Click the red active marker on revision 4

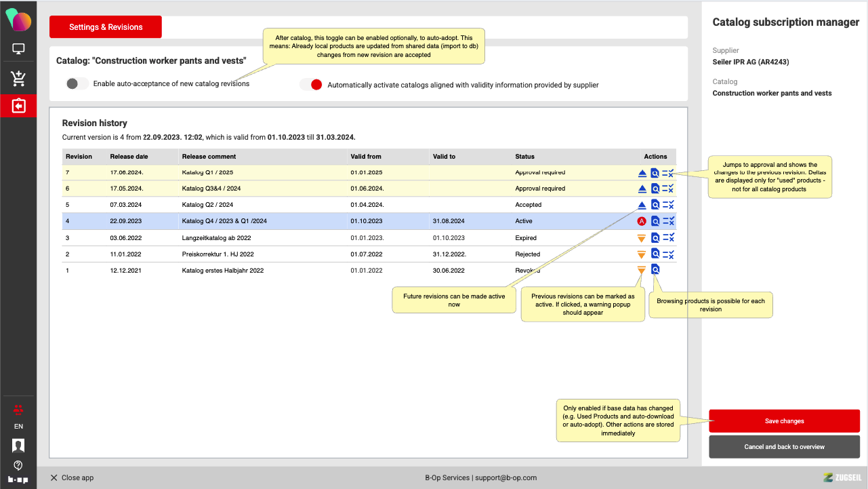(x=642, y=221)
